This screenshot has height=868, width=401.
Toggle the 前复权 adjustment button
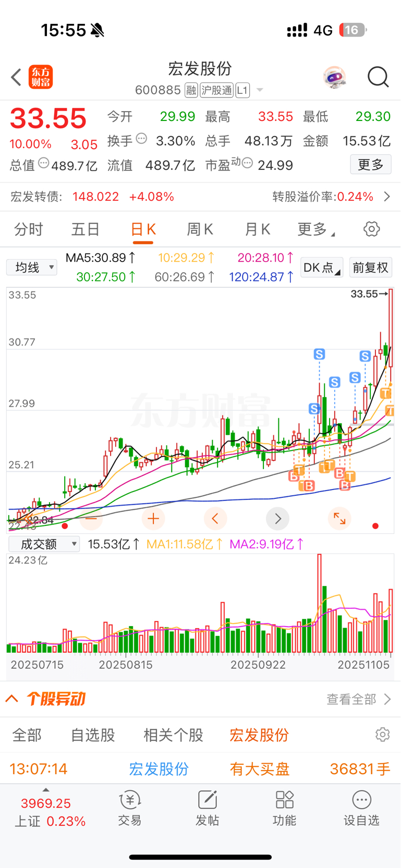[371, 267]
